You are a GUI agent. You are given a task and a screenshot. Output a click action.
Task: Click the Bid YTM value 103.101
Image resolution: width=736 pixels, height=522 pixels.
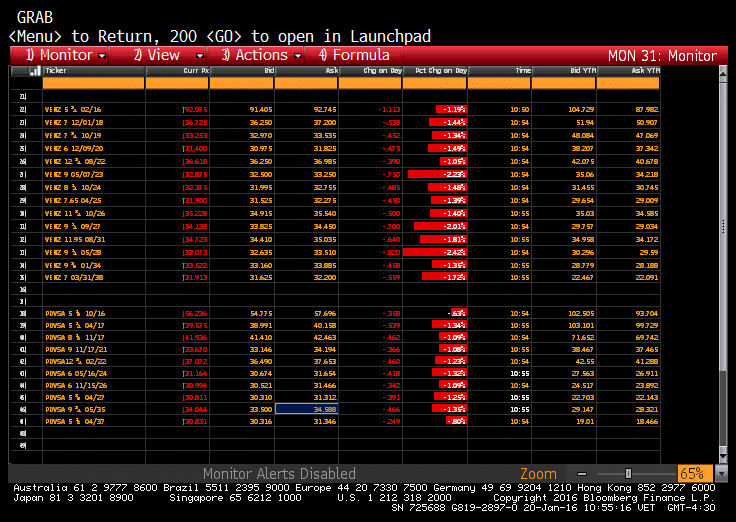581,326
